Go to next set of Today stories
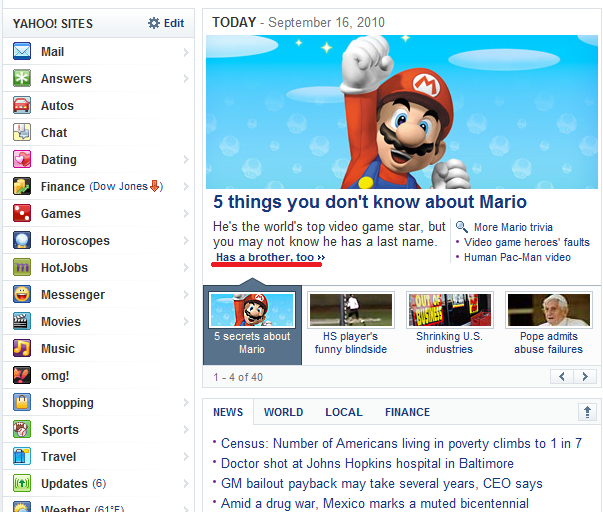Screen dimensions: 603x512 click(585, 377)
